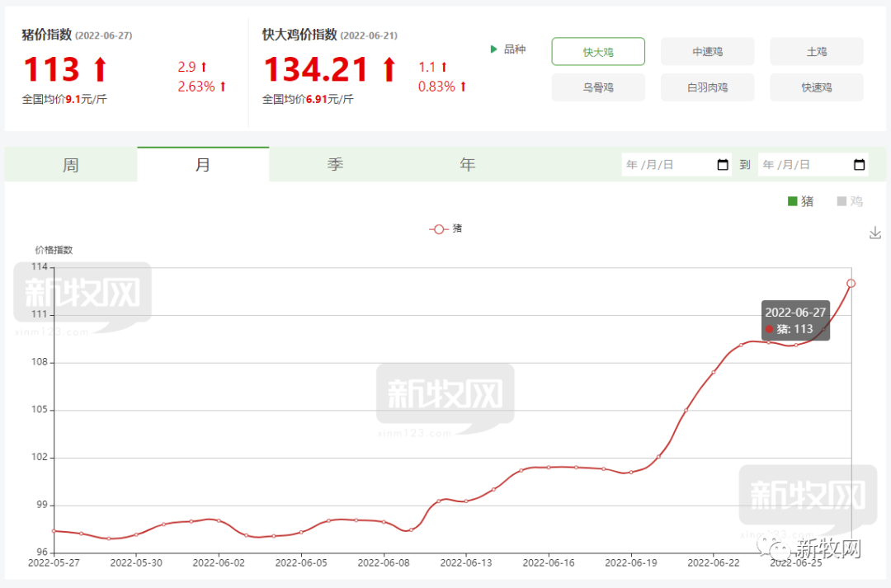Choose the 白羽肉鸡 breed option
Viewport: 891px width, 588px height.
(708, 87)
